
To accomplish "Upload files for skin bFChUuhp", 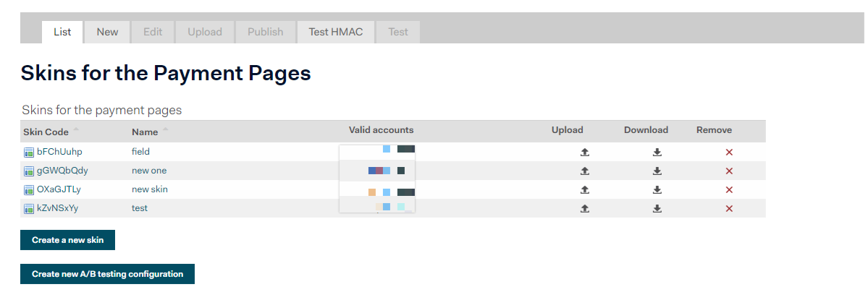I will [584, 153].
